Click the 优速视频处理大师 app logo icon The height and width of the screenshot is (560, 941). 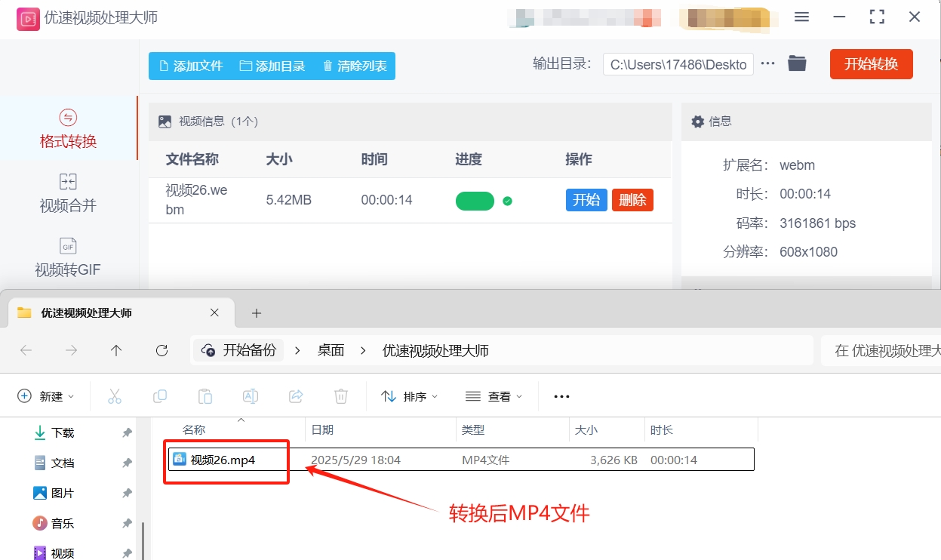pos(28,18)
